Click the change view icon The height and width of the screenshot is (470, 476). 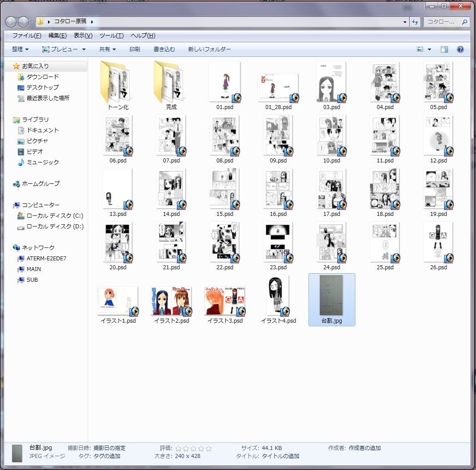coord(420,49)
